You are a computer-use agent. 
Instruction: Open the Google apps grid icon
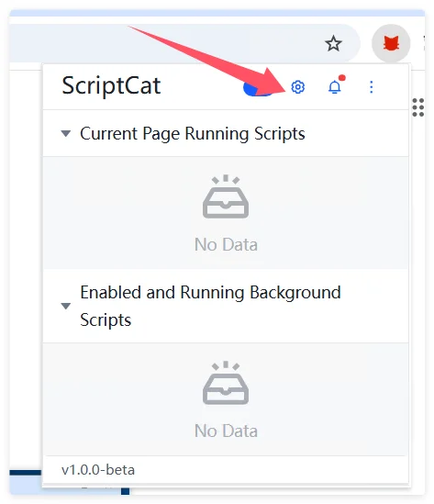(418, 107)
